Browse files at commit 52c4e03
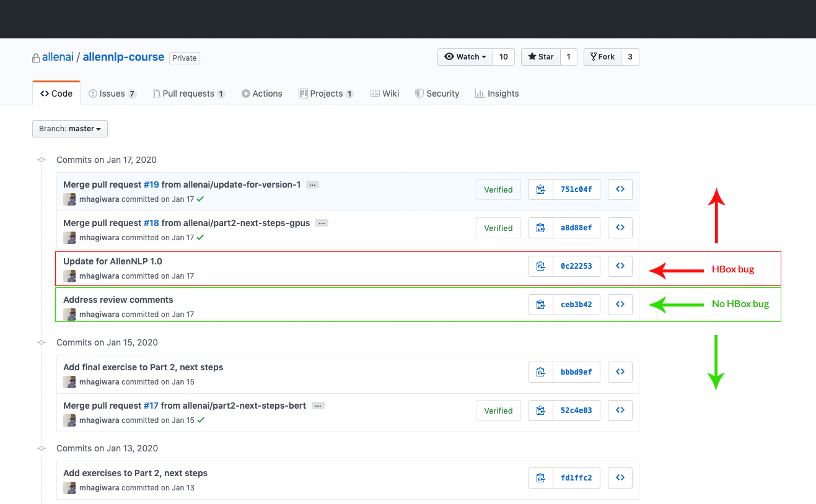 620,410
